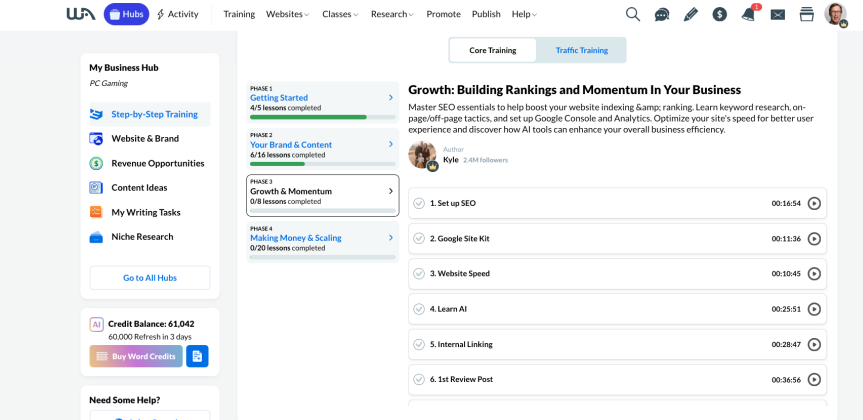
Task: Play the Set up SEO lesson
Action: pyautogui.click(x=813, y=203)
